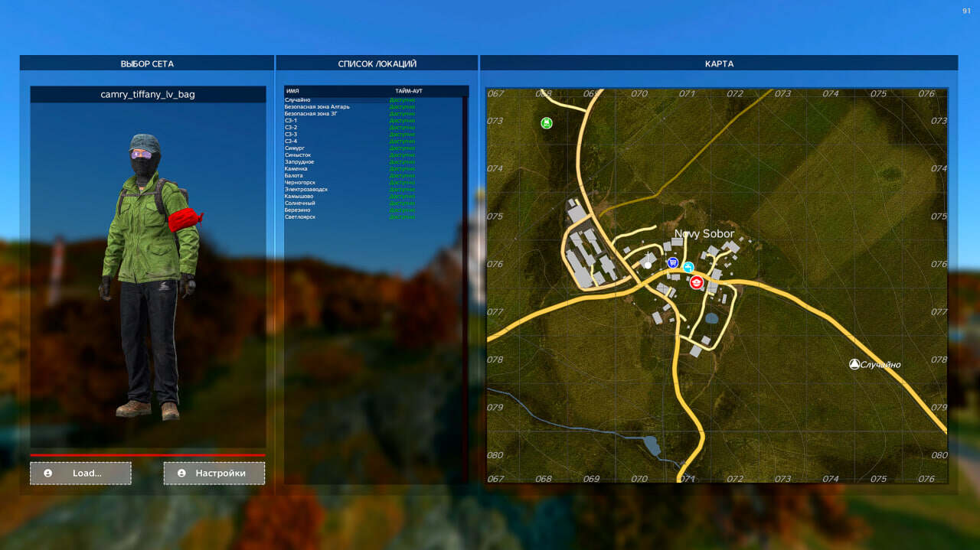Choose СЗ-2 spawn location
The height and width of the screenshot is (550, 980).
pyautogui.click(x=374, y=128)
